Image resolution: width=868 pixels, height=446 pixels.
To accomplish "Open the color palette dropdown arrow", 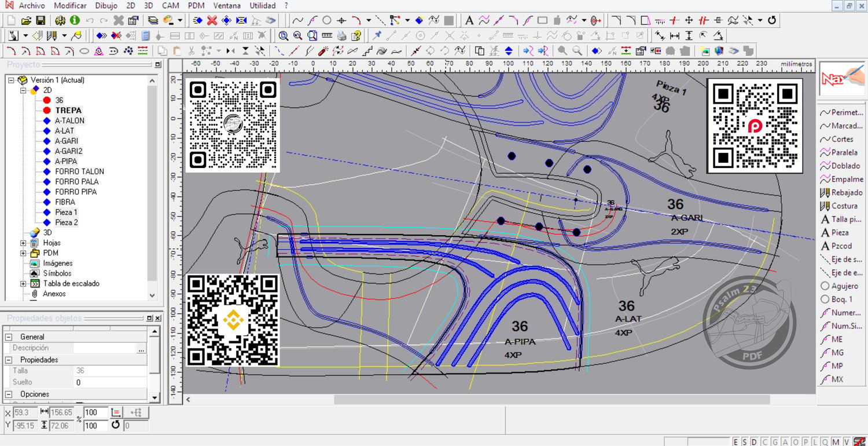I will tap(180, 20).
